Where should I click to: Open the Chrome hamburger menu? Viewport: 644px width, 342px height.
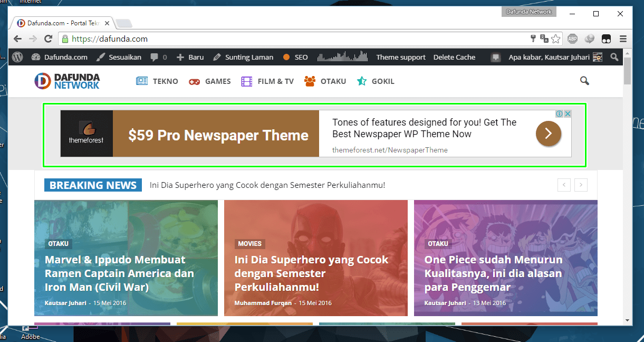coord(623,39)
